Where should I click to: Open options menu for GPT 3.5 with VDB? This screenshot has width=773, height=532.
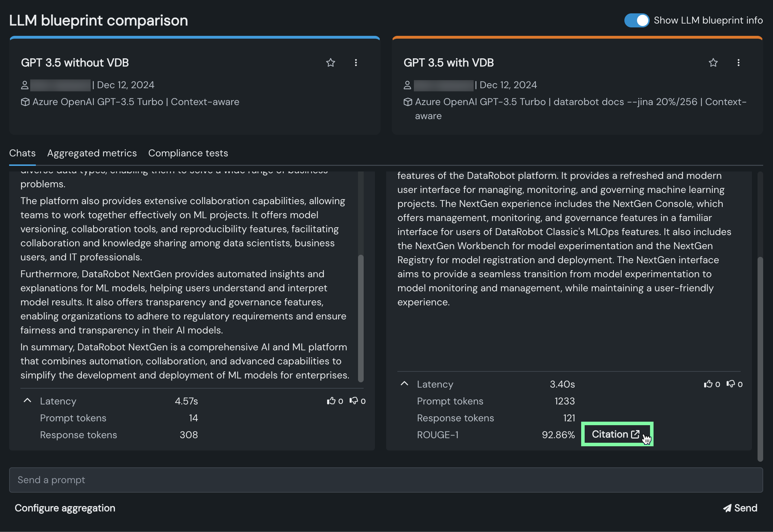738,63
